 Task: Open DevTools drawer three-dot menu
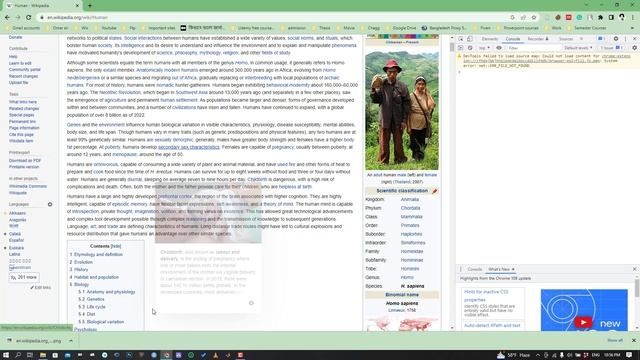[461, 269]
